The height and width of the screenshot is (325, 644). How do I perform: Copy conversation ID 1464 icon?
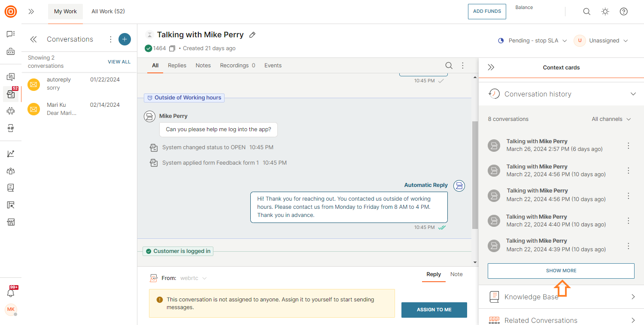[172, 48]
